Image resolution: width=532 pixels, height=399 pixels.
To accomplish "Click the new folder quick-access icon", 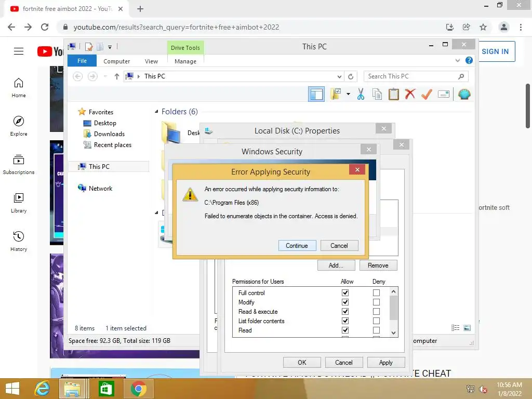I will tap(100, 47).
